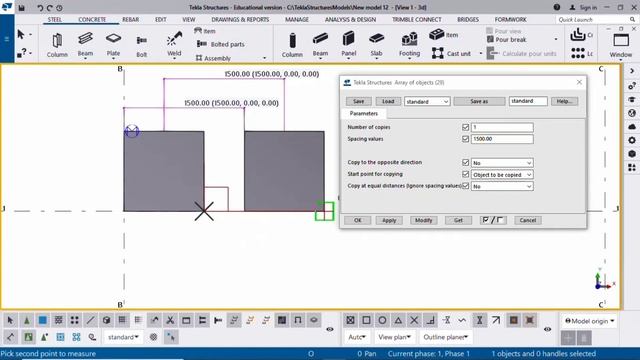
Task: Switch to the STEEL ribbon tab
Action: pos(55,20)
